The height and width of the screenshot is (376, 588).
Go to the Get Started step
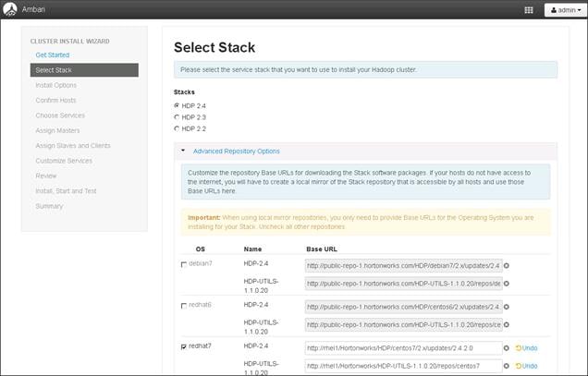(53, 55)
